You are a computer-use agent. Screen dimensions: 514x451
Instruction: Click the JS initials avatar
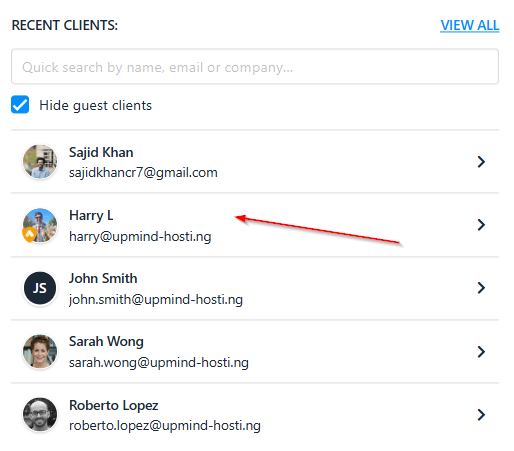(x=40, y=288)
